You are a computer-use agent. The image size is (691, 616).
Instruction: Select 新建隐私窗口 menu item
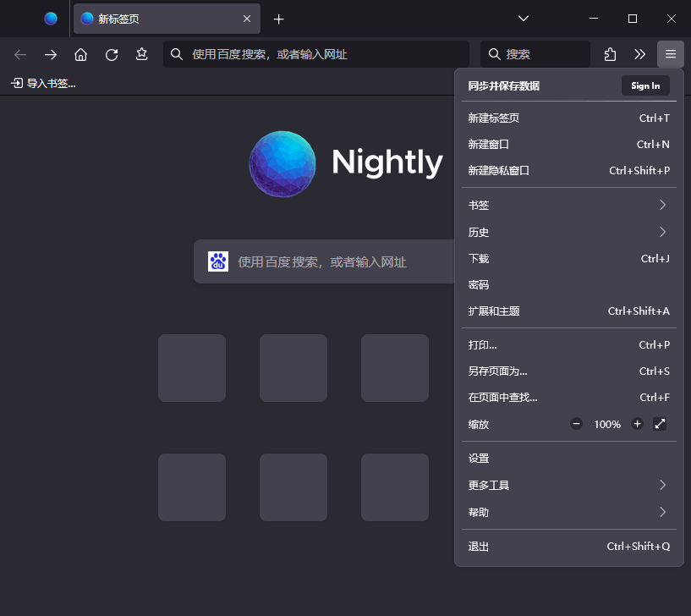click(x=568, y=171)
